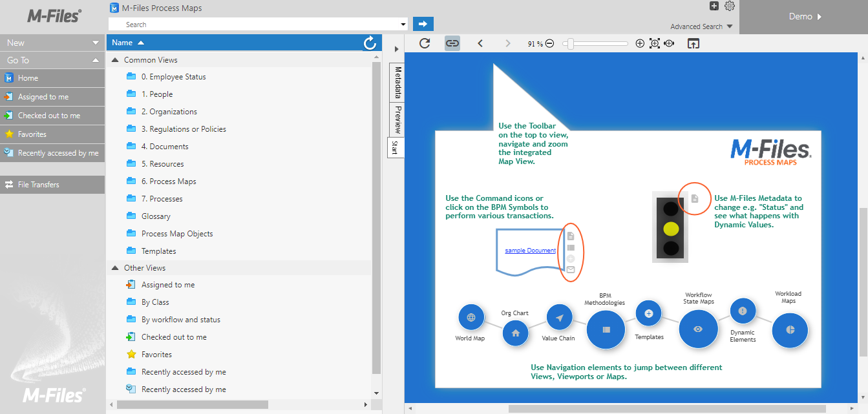
Task: Switch to the Preview tab
Action: (397, 119)
